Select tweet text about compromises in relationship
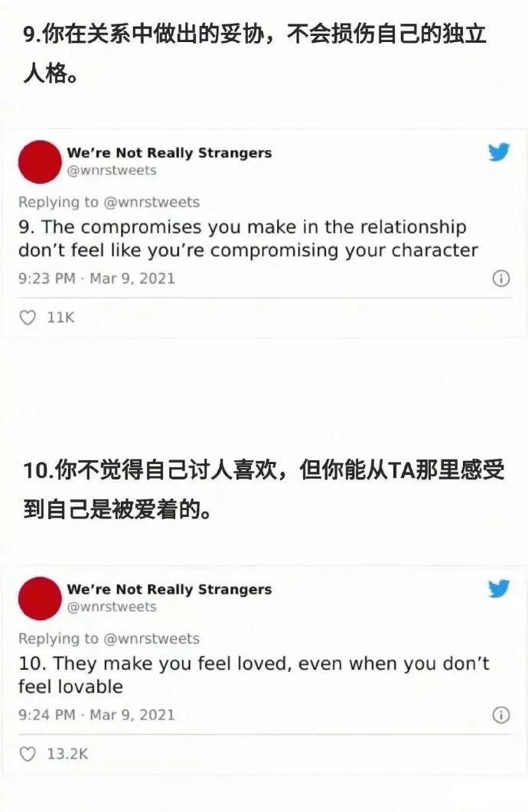 [248, 239]
